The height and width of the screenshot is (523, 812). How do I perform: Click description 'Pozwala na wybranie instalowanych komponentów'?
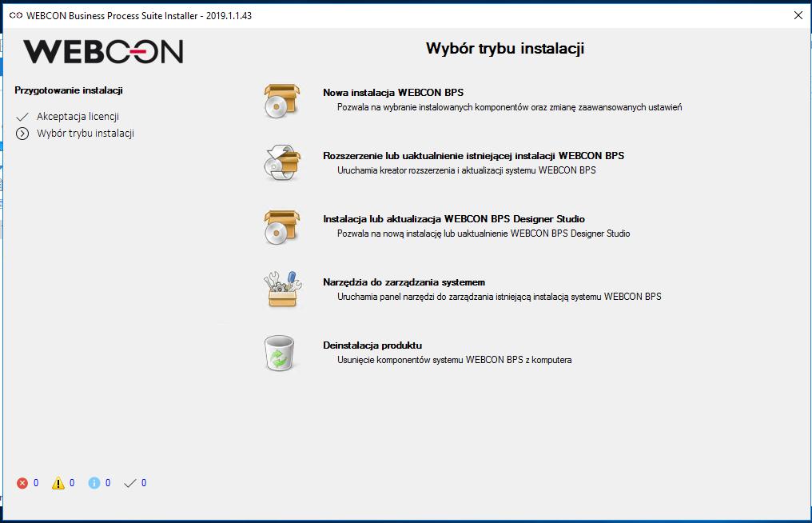click(510, 107)
